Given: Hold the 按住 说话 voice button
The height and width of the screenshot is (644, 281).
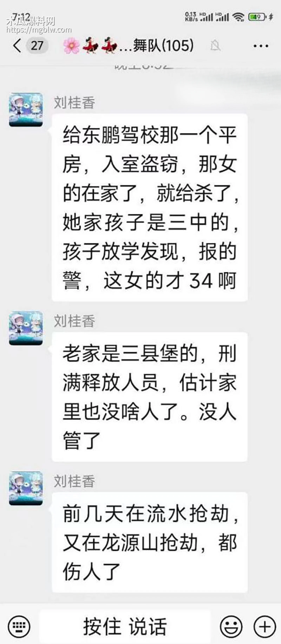Looking at the screenshot, I should (x=125, y=626).
